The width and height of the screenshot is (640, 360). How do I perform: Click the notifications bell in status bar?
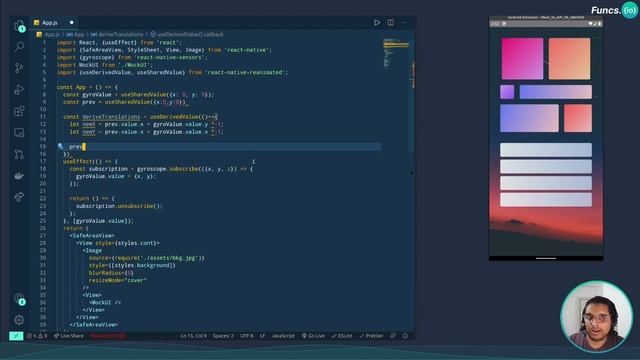tap(405, 336)
